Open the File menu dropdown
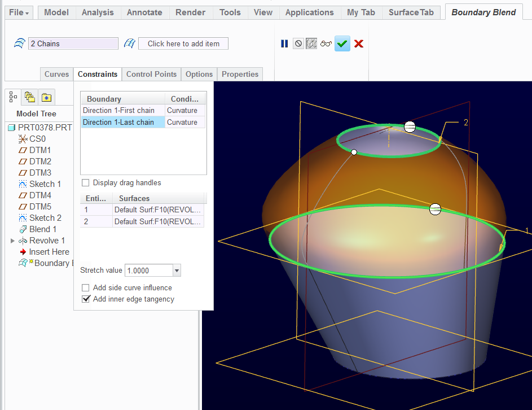532x410 pixels. pos(19,12)
